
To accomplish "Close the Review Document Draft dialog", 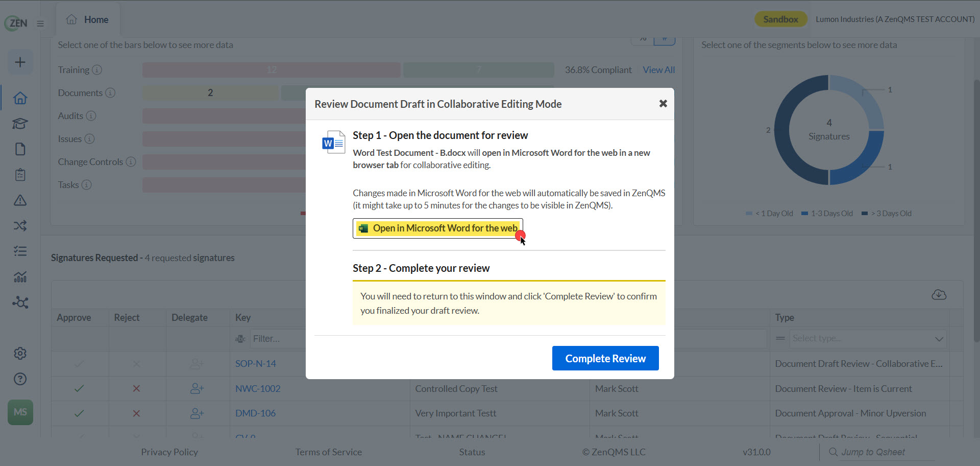I will click(663, 104).
